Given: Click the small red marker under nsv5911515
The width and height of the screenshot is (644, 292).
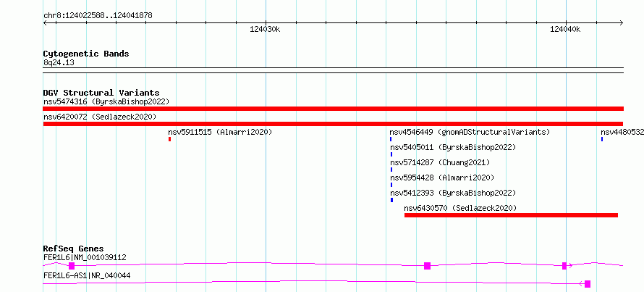Looking at the screenshot, I should point(169,139).
